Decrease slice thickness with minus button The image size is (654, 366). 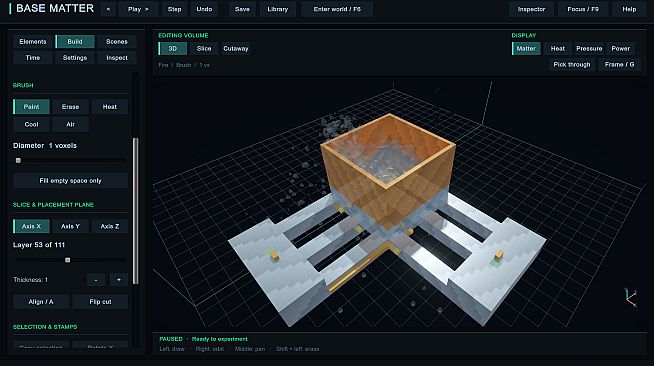click(96, 280)
